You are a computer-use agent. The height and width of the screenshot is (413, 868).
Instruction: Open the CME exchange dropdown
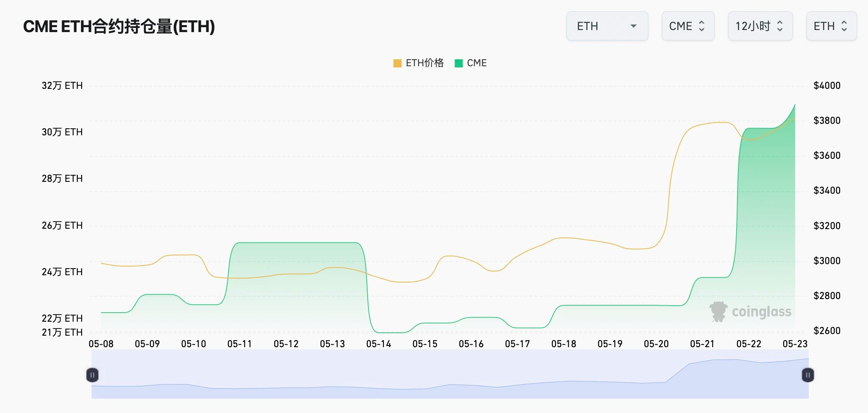(x=688, y=26)
